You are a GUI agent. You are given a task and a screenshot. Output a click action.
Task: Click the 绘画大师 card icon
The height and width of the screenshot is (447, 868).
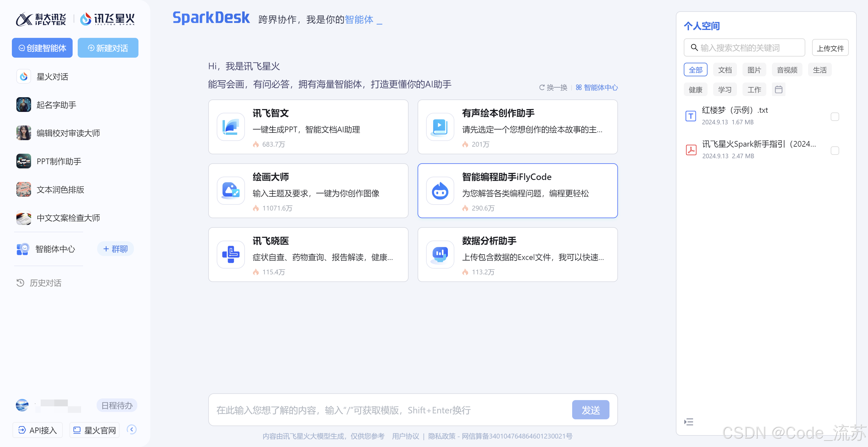[231, 191]
